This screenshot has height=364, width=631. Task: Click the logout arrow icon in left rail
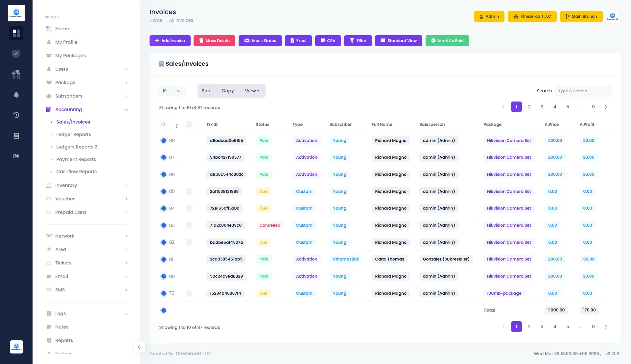(16, 156)
